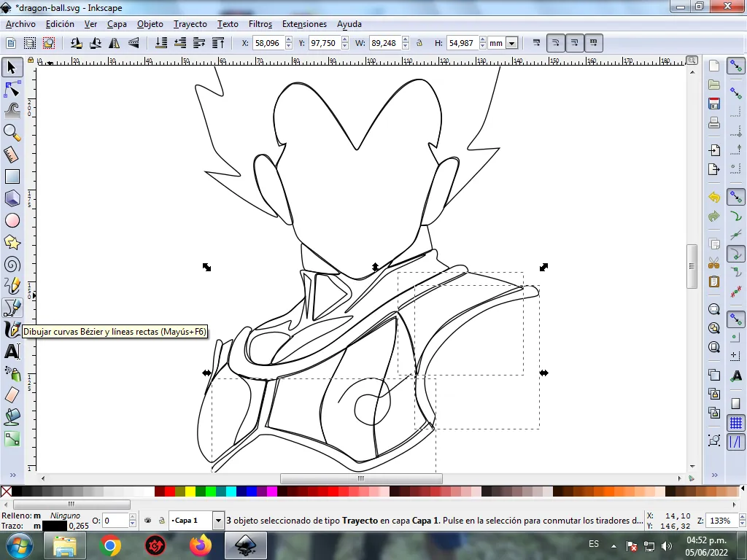Toggle the width/height ratio lock
Image resolution: width=747 pixels, height=560 pixels.
419,43
